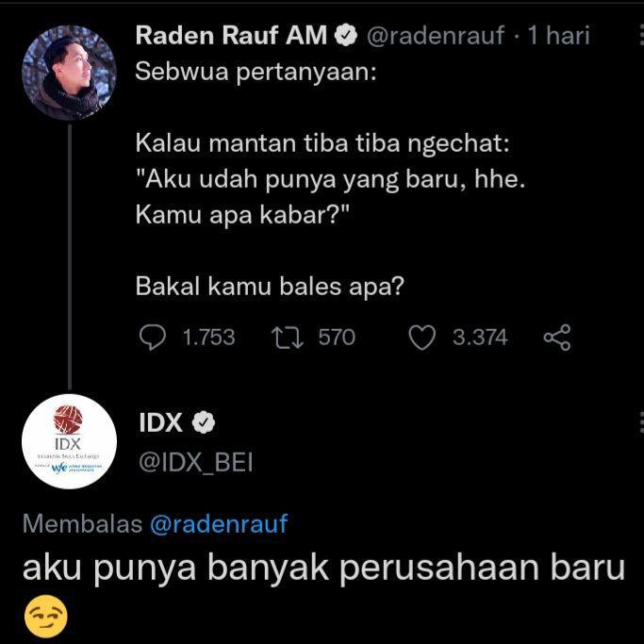This screenshot has height=644, width=644.
Task: Open the IDX account name
Action: pos(160,422)
